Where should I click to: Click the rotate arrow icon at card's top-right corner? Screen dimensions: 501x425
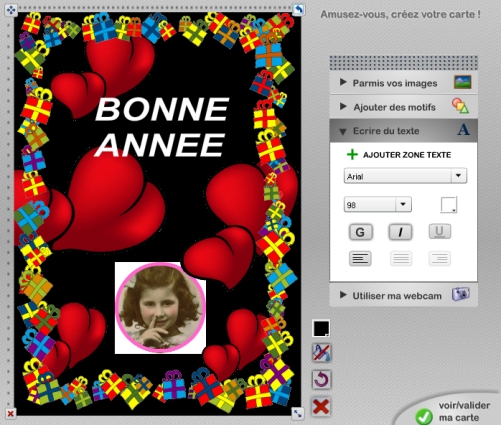pos(298,10)
